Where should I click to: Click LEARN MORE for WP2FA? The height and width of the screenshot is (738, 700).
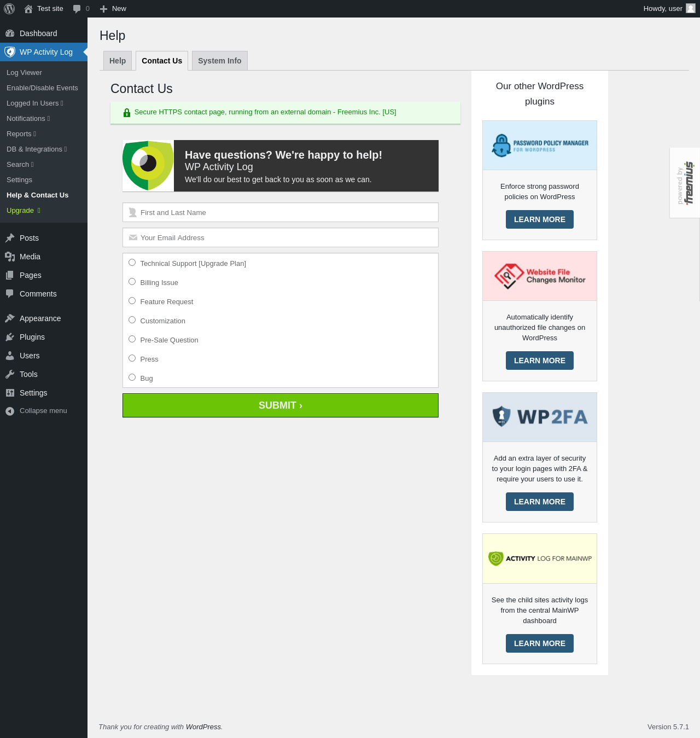click(x=540, y=502)
